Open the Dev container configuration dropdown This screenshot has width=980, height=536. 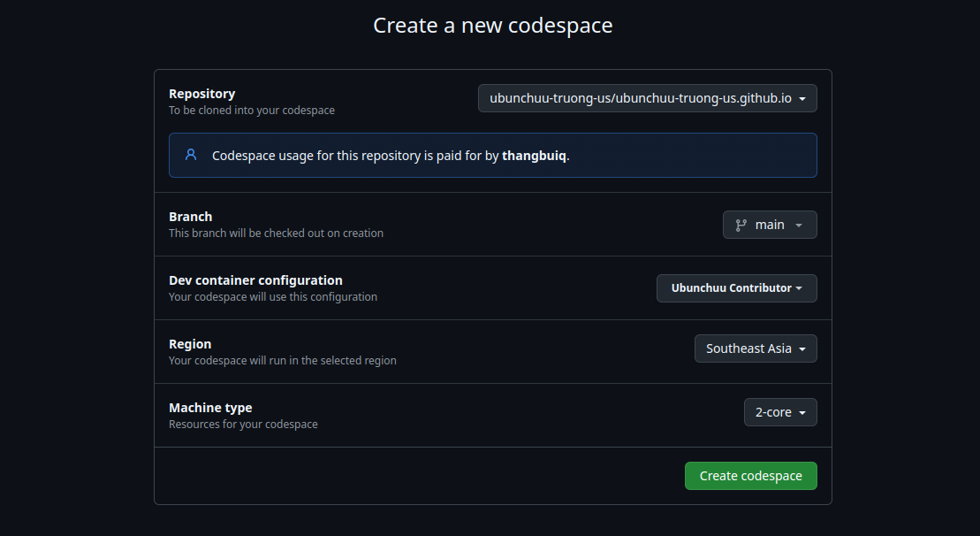[x=736, y=287]
